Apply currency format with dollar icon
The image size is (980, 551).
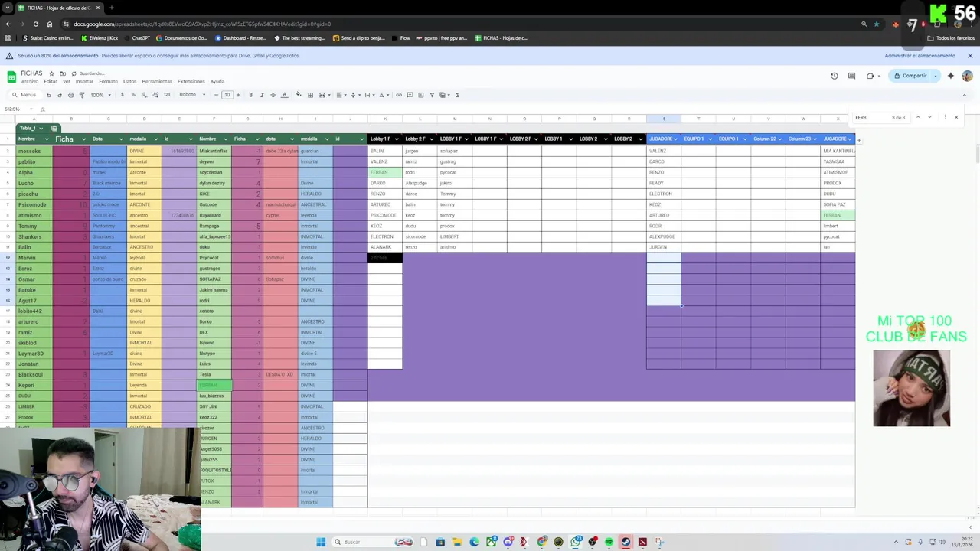coord(122,95)
